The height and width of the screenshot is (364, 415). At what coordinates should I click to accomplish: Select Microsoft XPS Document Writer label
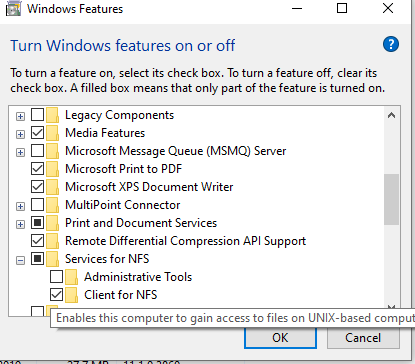[149, 187]
